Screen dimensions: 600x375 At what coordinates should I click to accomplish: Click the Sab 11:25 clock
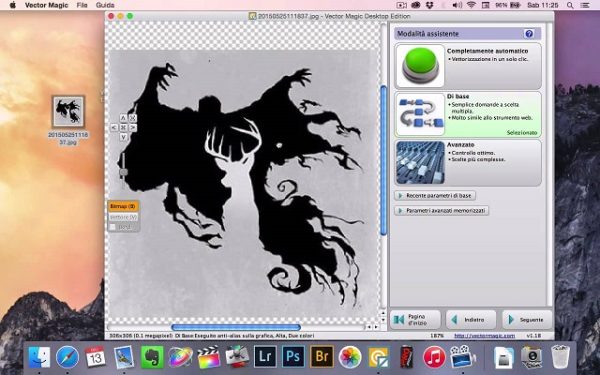[543, 5]
